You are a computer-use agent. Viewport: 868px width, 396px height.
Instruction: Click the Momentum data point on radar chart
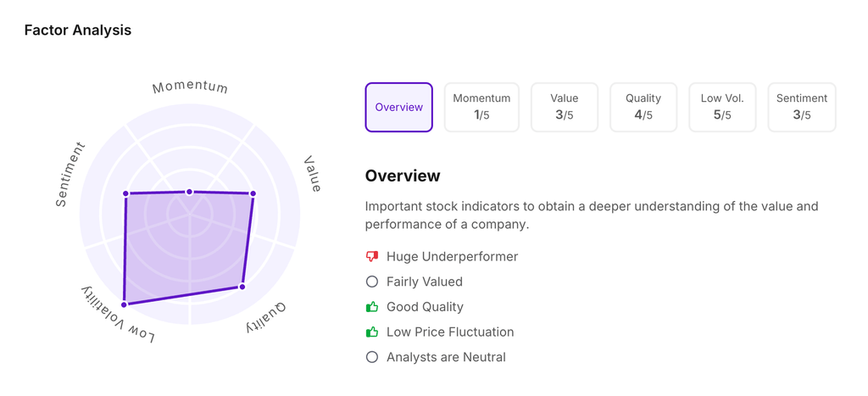coord(190,192)
